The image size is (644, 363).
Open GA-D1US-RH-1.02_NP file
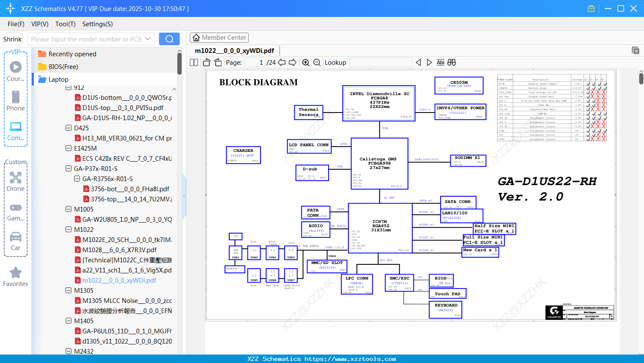(123, 118)
